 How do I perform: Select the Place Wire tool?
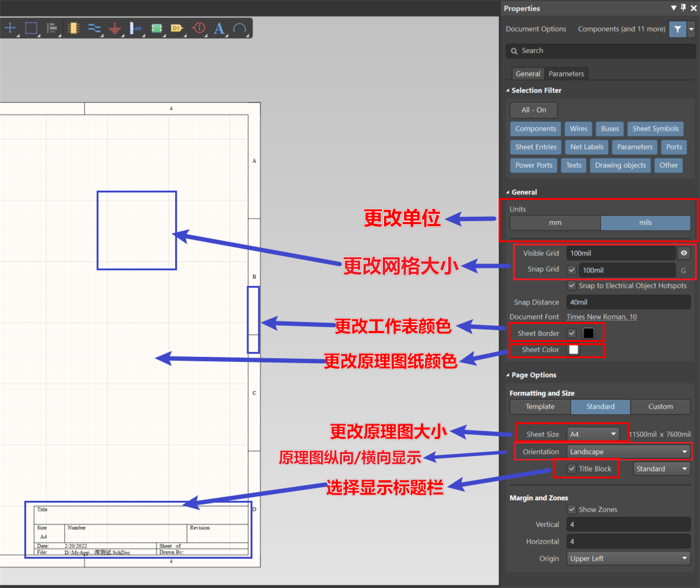pyautogui.click(x=94, y=28)
